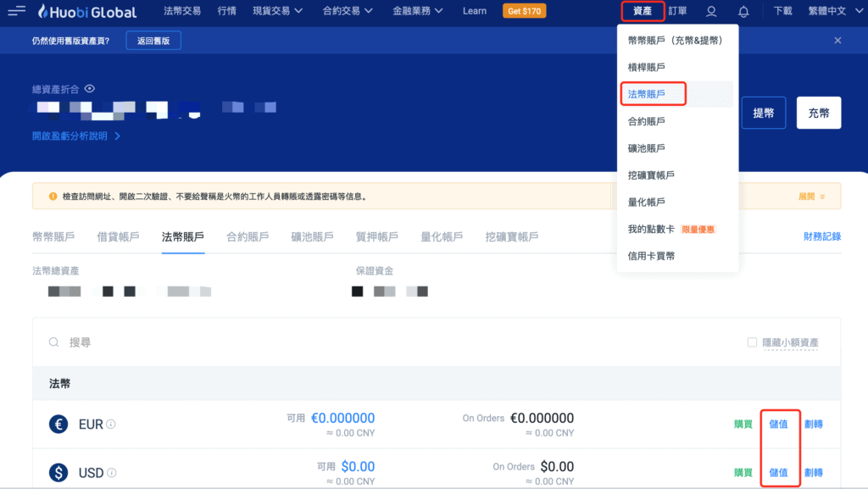
Task: Open the 資產 menu in the navbar
Action: 643,11
